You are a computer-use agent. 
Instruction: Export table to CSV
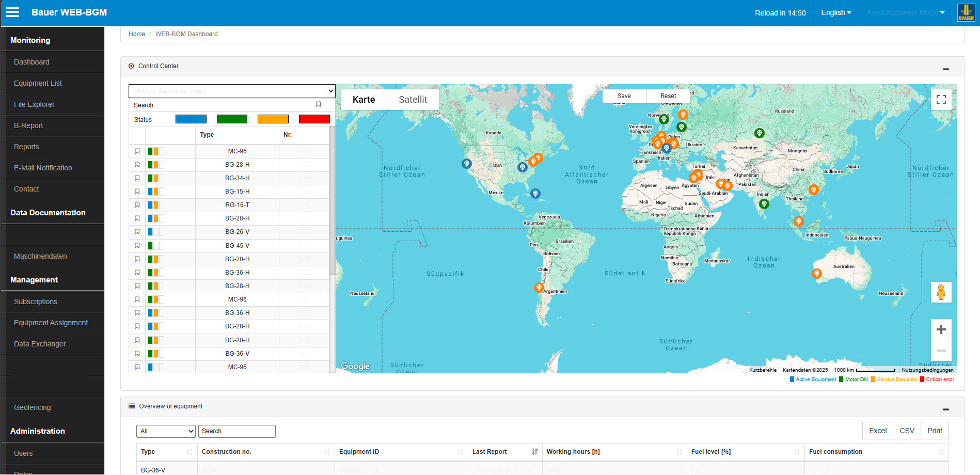click(x=907, y=431)
